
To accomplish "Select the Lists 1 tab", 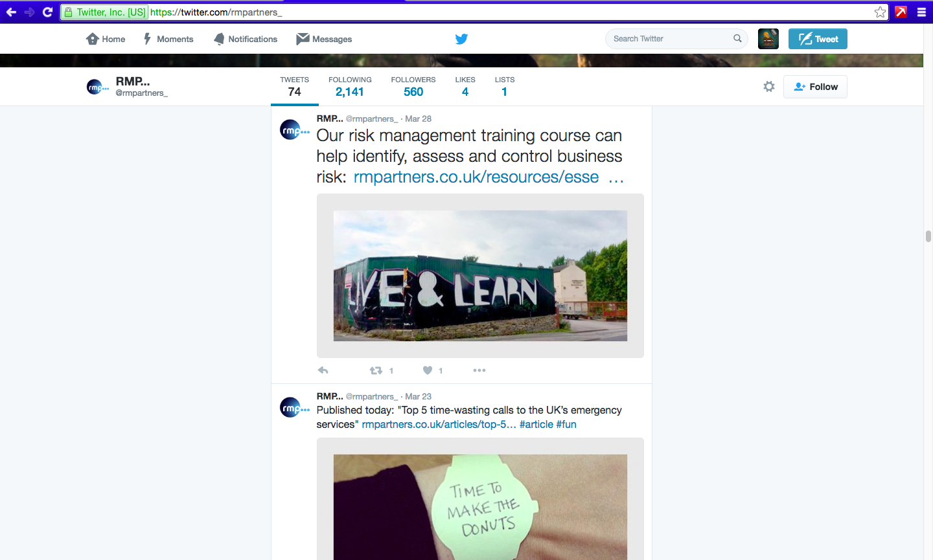I will tap(505, 86).
